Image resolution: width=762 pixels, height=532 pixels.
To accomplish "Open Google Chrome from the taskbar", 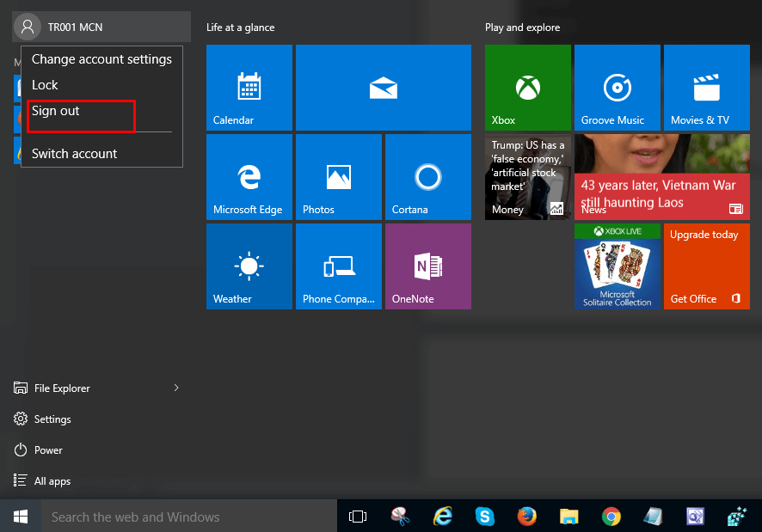I will (611, 517).
